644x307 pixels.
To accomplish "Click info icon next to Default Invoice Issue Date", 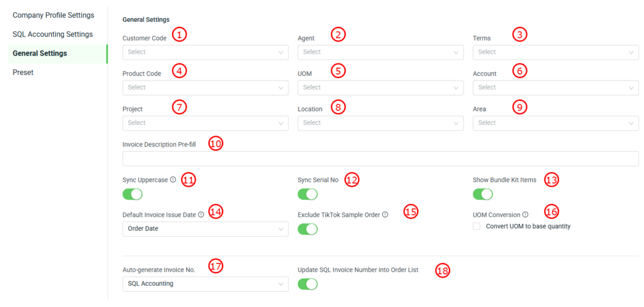I will point(201,215).
